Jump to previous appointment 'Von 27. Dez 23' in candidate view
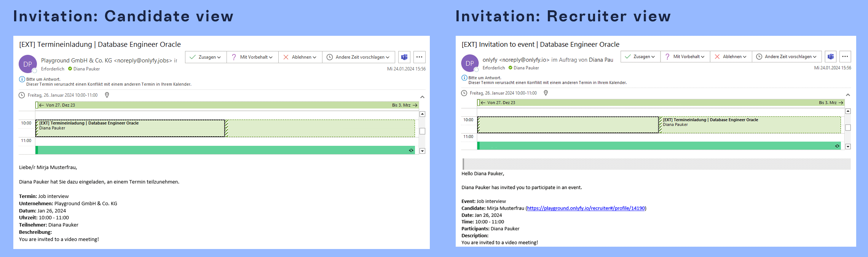The image size is (868, 257). pyautogui.click(x=57, y=105)
